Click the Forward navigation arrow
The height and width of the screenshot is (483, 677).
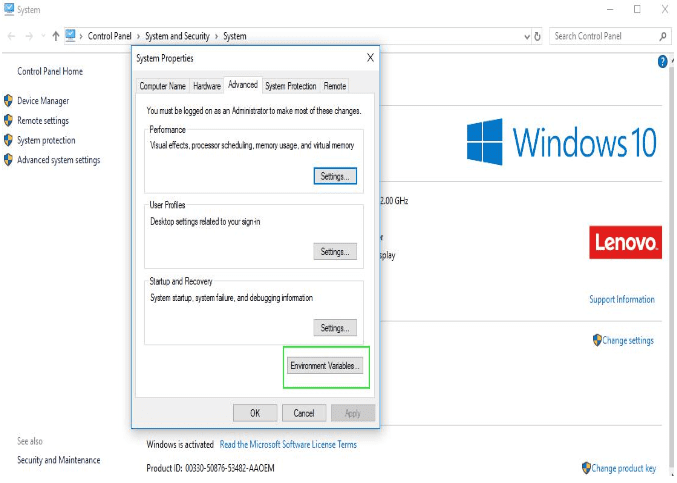tap(29, 36)
